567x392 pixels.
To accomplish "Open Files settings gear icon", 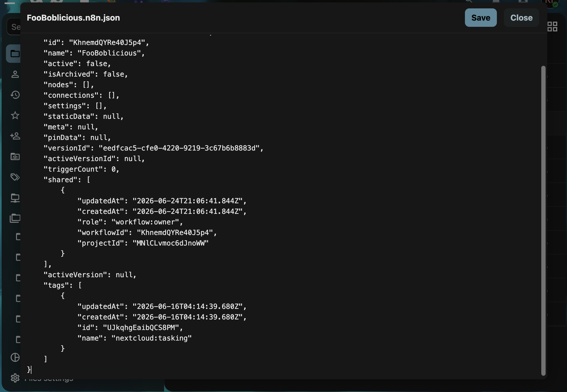I will tap(15, 378).
